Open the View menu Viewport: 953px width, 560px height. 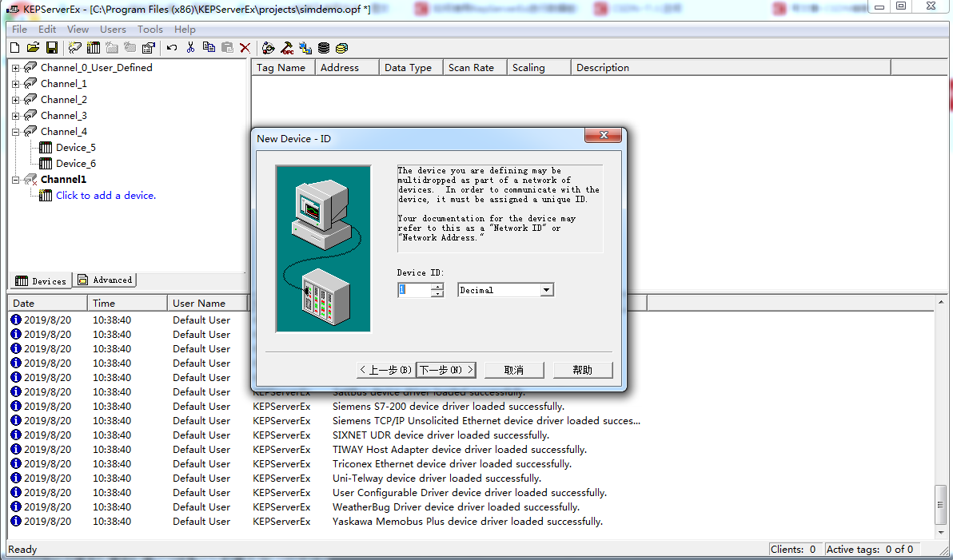tap(78, 29)
